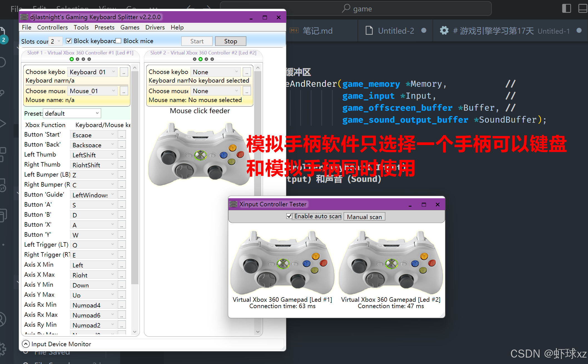Open slot 2 mouse dropdown showing None
This screenshot has height=364, width=588.
coord(215,91)
